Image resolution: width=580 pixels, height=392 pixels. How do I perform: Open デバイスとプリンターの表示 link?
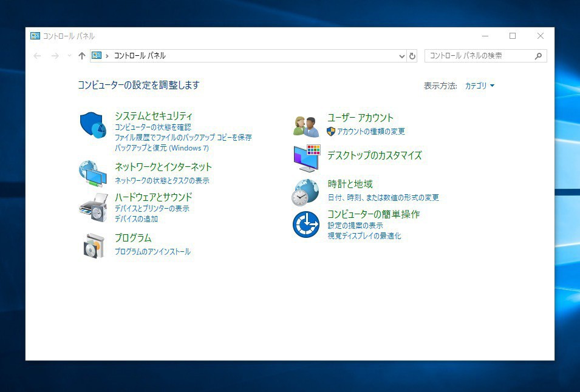click(x=152, y=209)
